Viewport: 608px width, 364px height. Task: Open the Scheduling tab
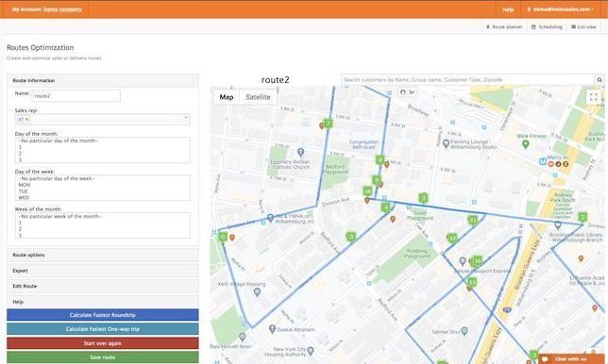point(547,26)
